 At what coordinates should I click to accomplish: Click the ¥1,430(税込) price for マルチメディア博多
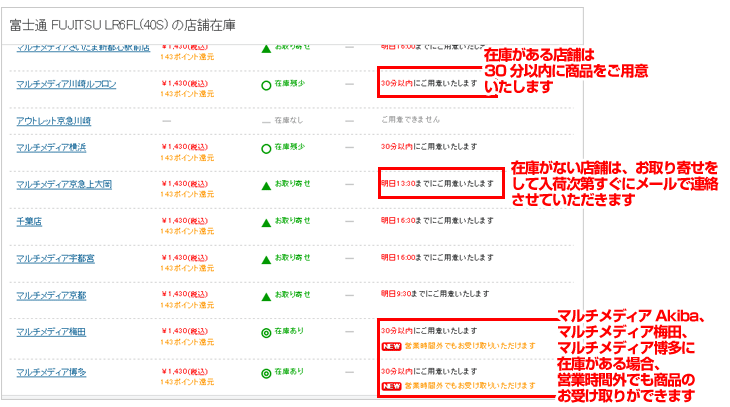185,372
